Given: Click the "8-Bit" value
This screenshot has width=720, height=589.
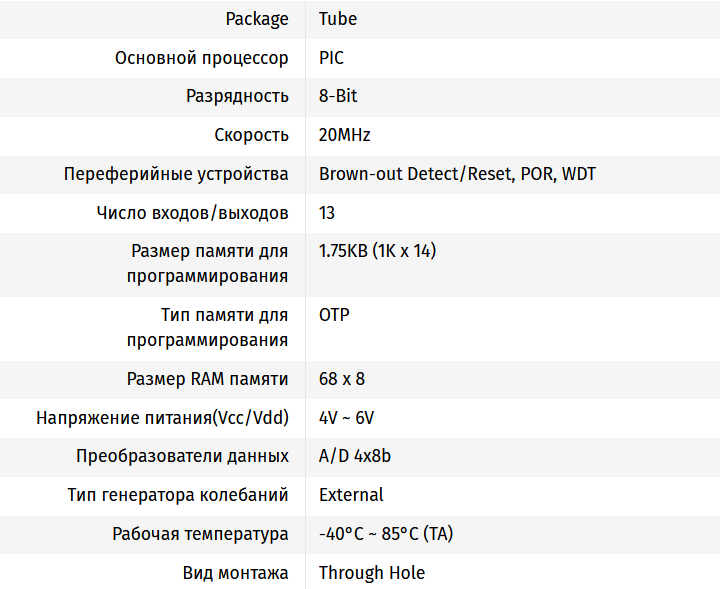Looking at the screenshot, I should coord(338,96).
